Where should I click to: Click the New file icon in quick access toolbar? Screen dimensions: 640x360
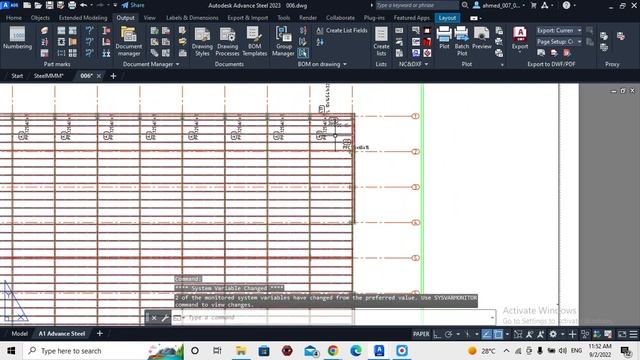27,5
